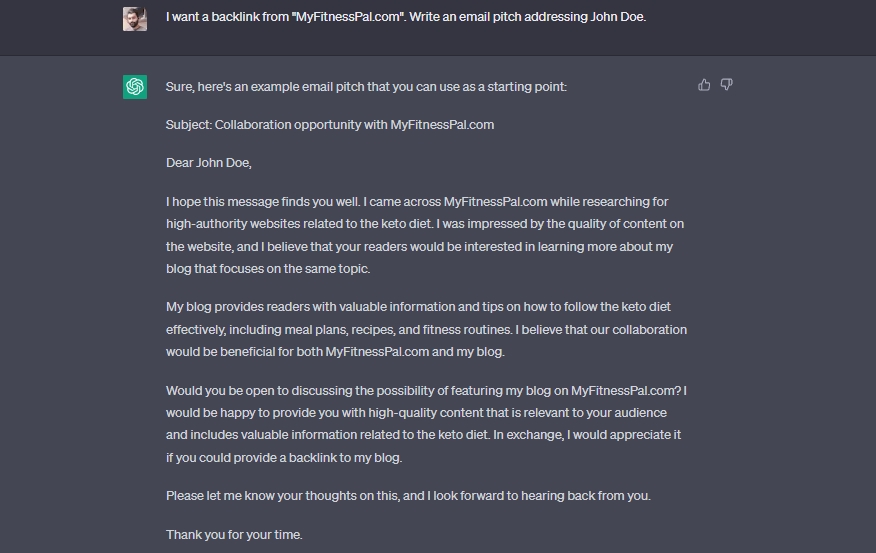Image resolution: width=876 pixels, height=553 pixels.
Task: Click the 'Thank you for your time.' line
Action: tap(234, 535)
